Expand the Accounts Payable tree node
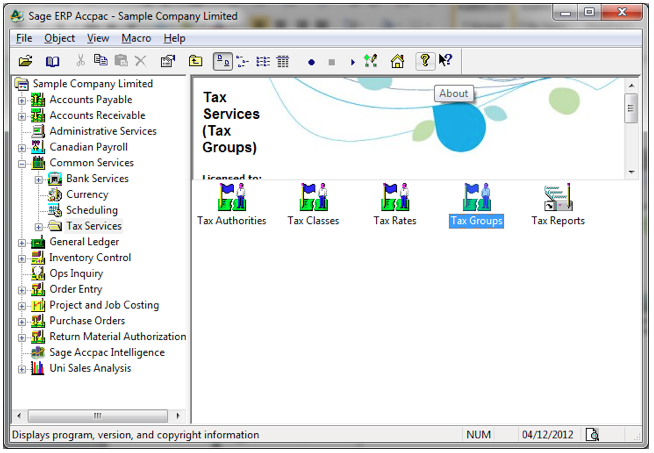Image resolution: width=654 pixels, height=453 pixels. coord(22,101)
